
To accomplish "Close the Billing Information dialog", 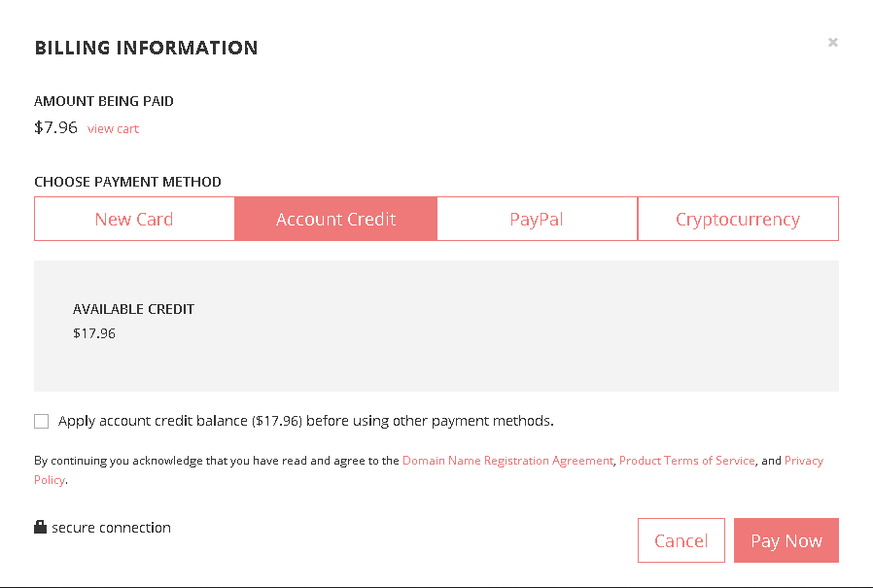I will tap(833, 43).
